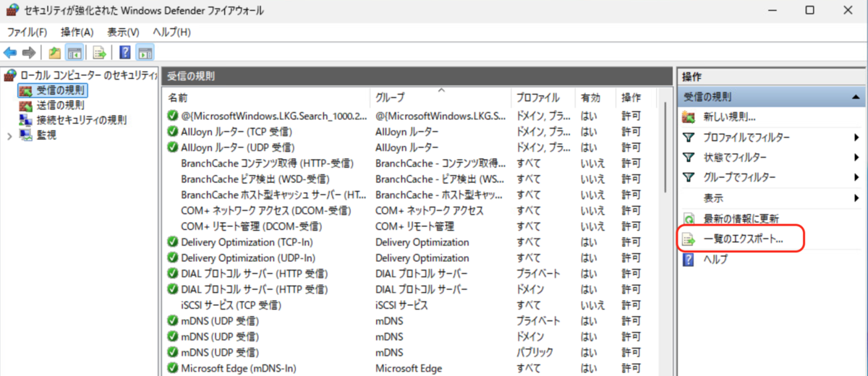Click the green check icon of Delivery Optimization (TCP-In)
Viewport: 868px width, 376px height.
click(x=172, y=242)
